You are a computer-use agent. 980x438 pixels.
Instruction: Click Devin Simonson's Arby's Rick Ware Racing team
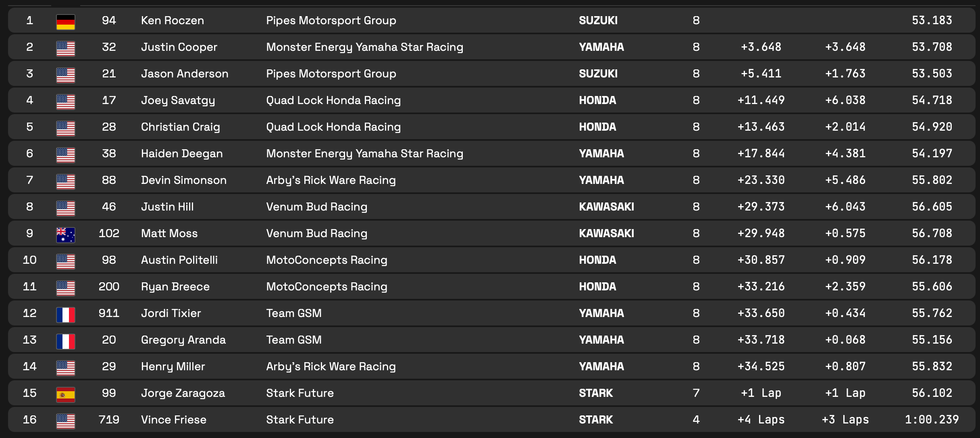331,180
